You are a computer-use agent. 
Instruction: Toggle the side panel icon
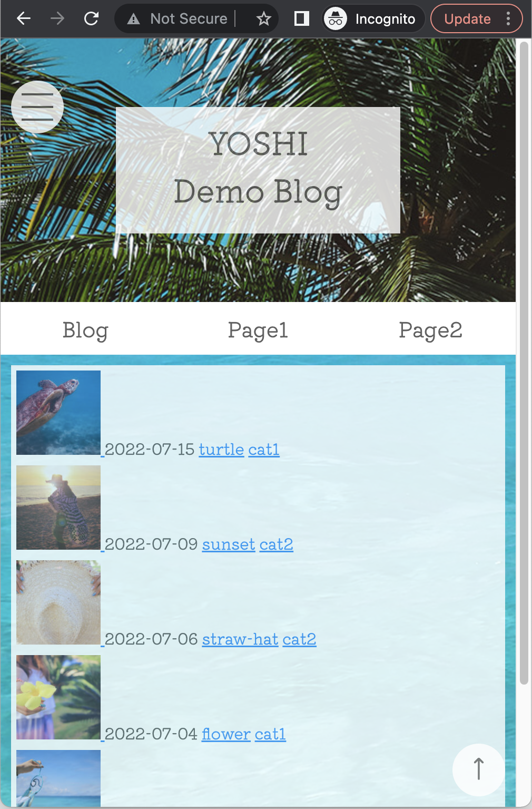301,19
